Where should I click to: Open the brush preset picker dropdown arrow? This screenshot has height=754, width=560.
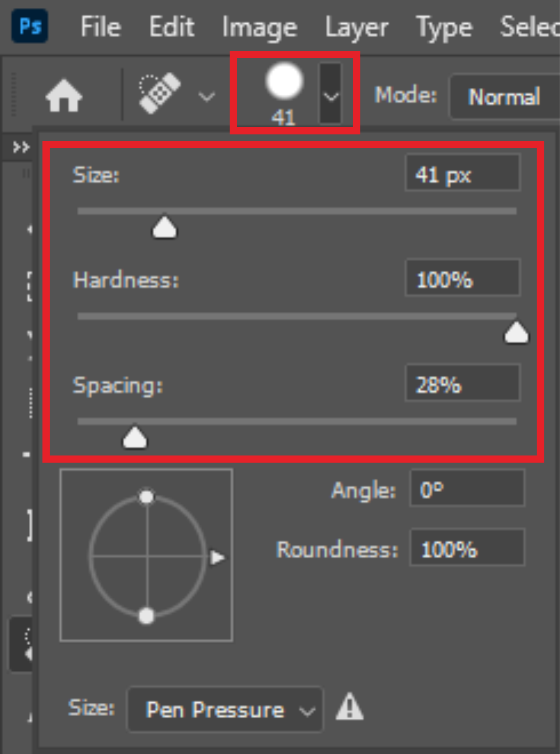point(330,94)
